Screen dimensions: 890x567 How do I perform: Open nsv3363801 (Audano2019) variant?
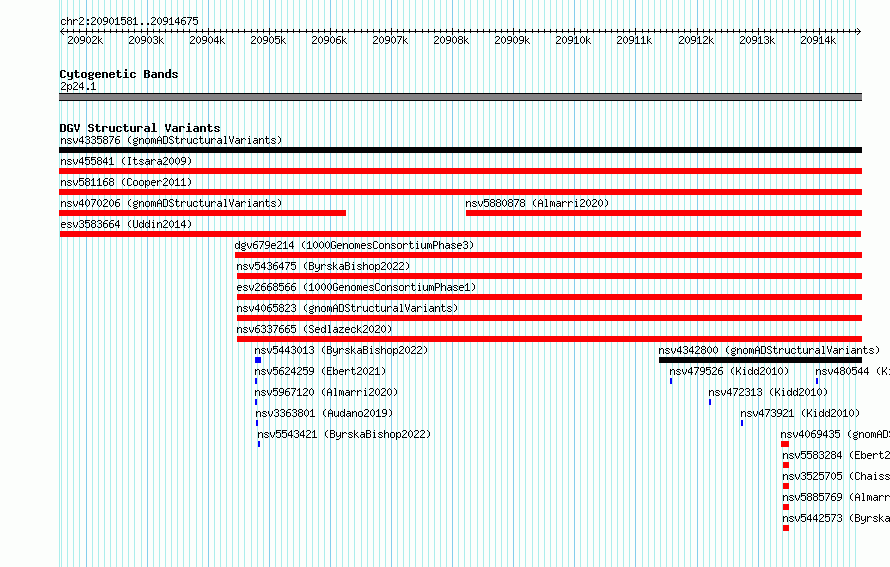[x=324, y=413]
